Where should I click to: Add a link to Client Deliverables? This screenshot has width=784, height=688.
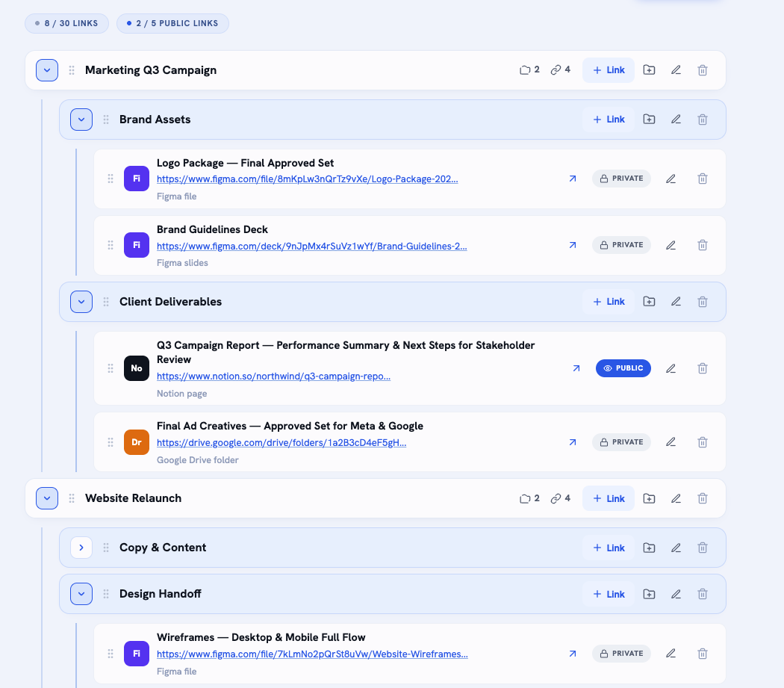point(609,302)
